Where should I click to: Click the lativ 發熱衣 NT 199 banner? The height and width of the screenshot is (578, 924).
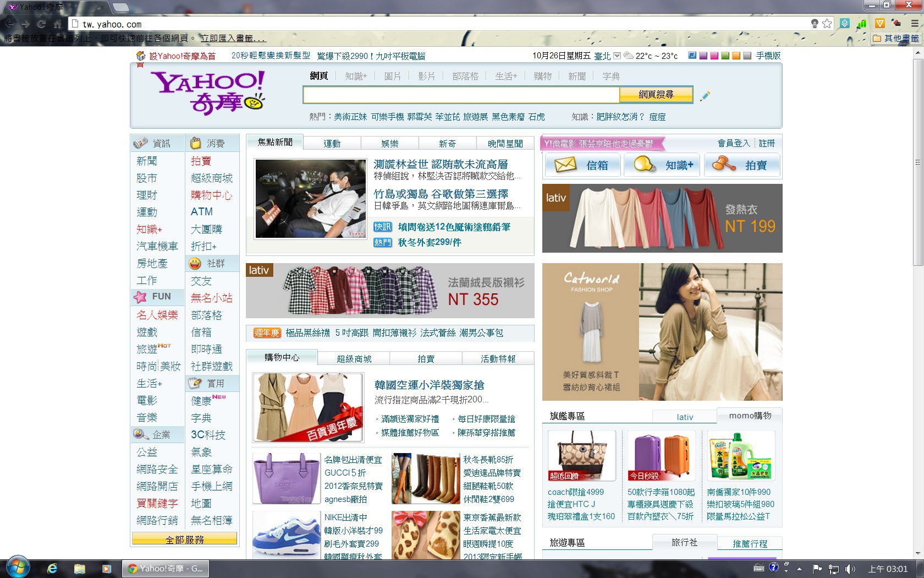(x=662, y=219)
